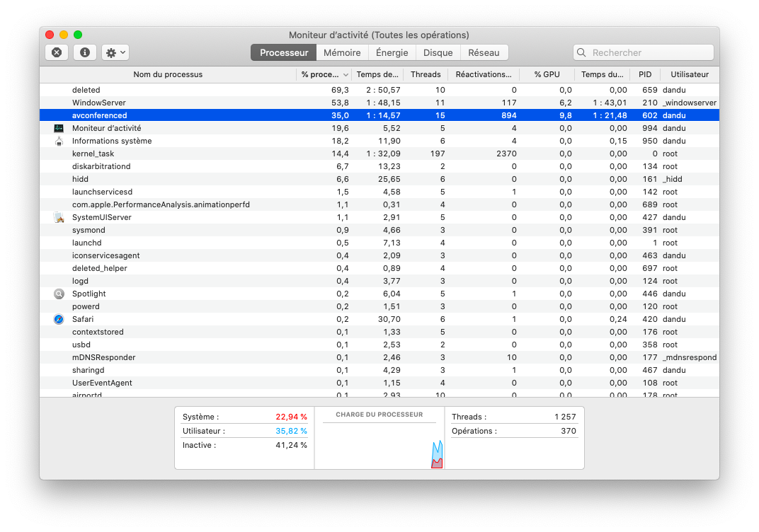Image resolution: width=759 pixels, height=532 pixels.
Task: Switch to the Processeur tab
Action: point(284,52)
